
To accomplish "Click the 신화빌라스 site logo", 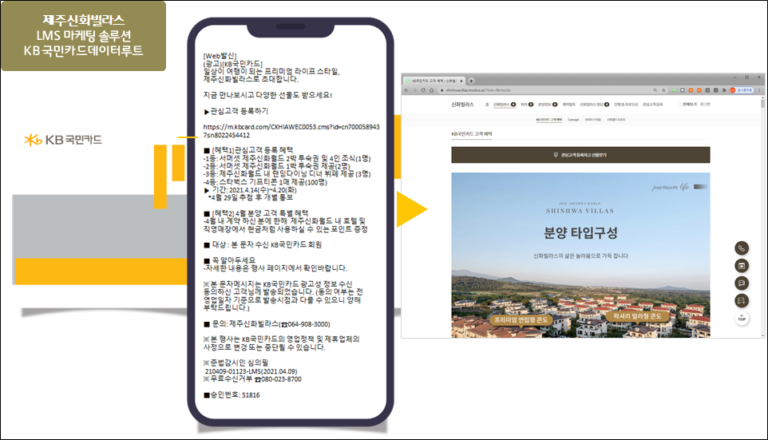I will (x=462, y=104).
